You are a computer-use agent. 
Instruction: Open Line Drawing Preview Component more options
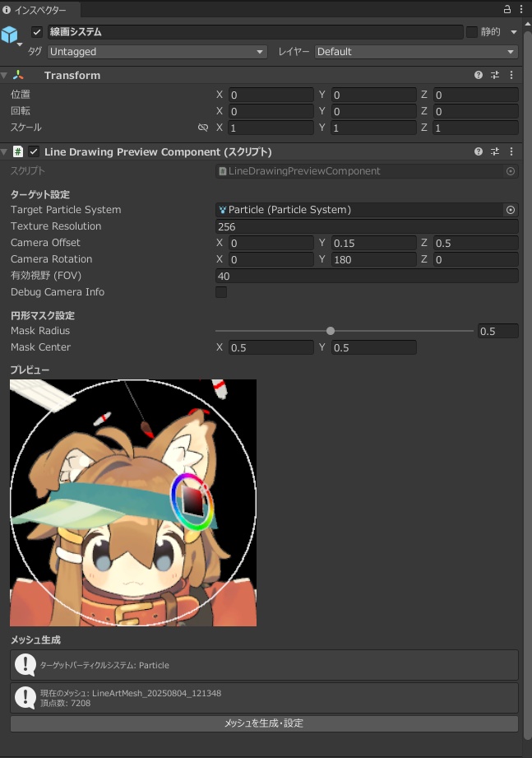[511, 151]
